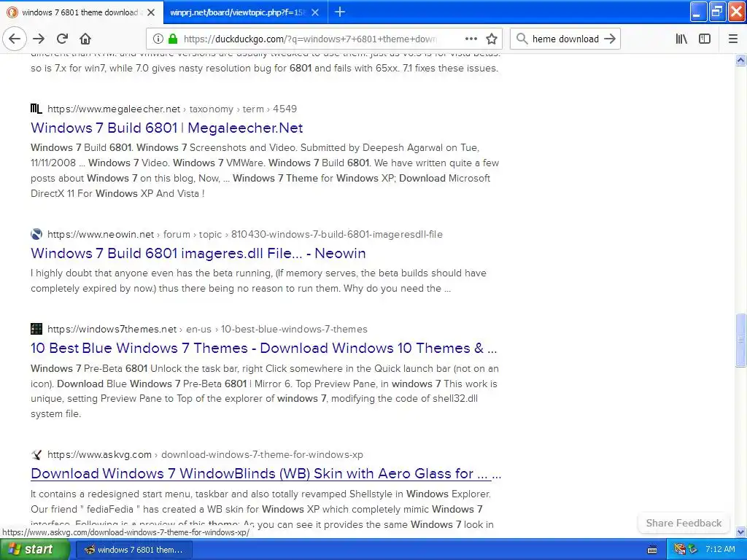The height and width of the screenshot is (560, 747).
Task: Open the Neowin imageres.dll File result
Action: point(198,253)
